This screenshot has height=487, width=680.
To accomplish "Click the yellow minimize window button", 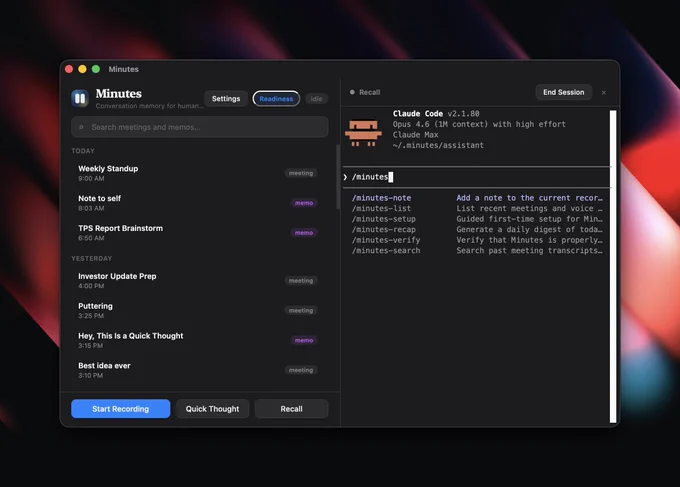I will coord(82,69).
